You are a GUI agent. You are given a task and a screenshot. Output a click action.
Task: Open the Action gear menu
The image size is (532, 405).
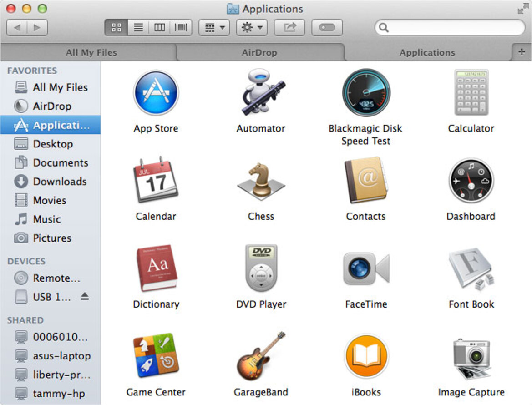point(252,27)
